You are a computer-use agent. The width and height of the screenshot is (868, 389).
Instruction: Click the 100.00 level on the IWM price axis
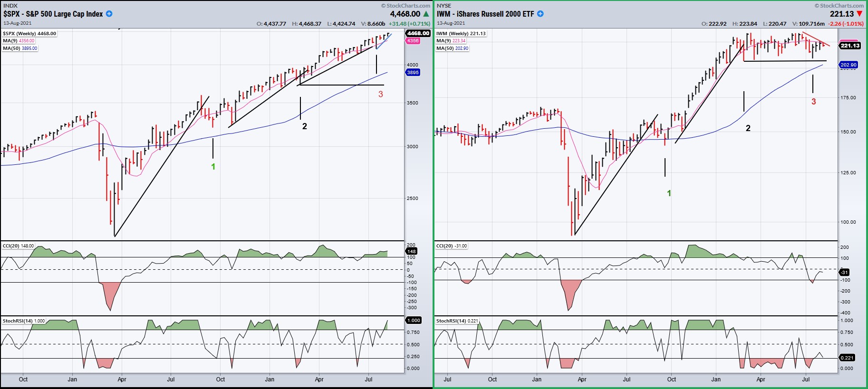(x=849, y=222)
